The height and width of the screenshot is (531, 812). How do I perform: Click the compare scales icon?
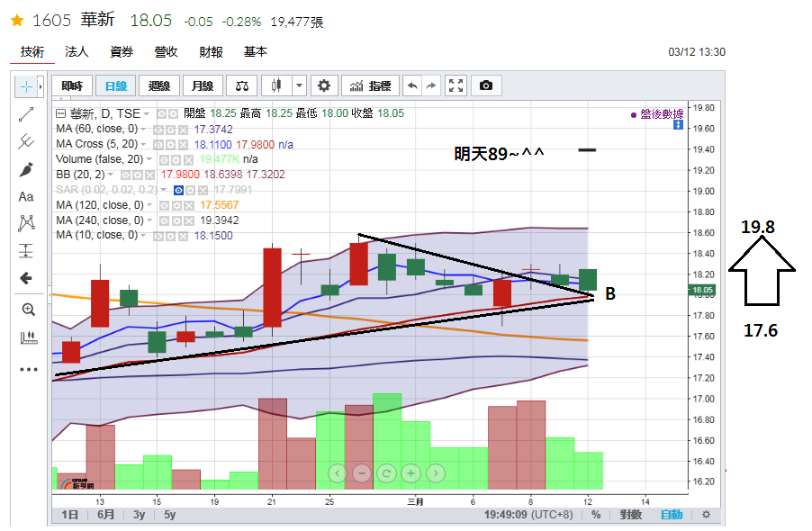click(242, 85)
